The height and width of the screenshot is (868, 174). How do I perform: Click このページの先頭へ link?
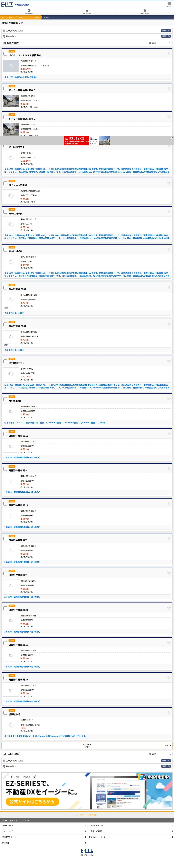click(x=87, y=815)
